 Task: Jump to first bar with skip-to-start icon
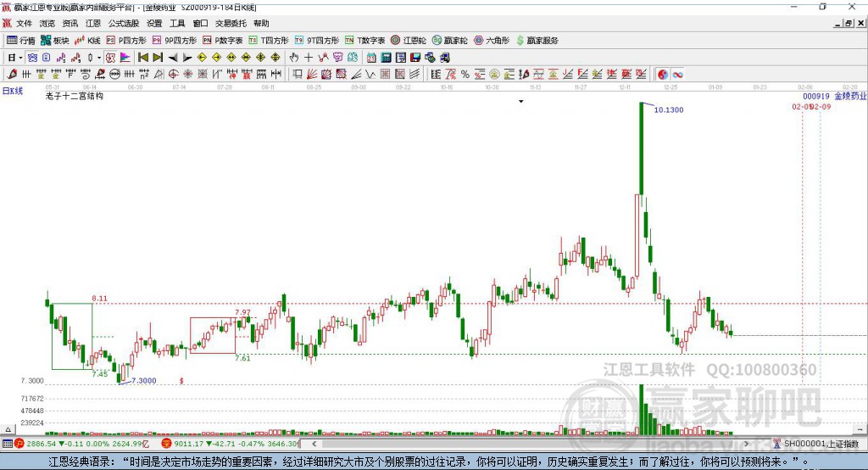[x=142, y=58]
